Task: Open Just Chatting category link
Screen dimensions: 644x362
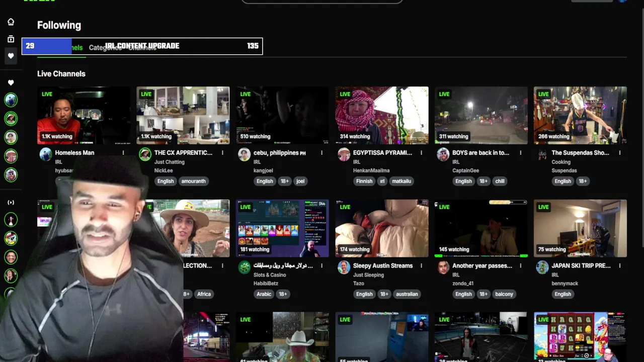Action: 170,162
